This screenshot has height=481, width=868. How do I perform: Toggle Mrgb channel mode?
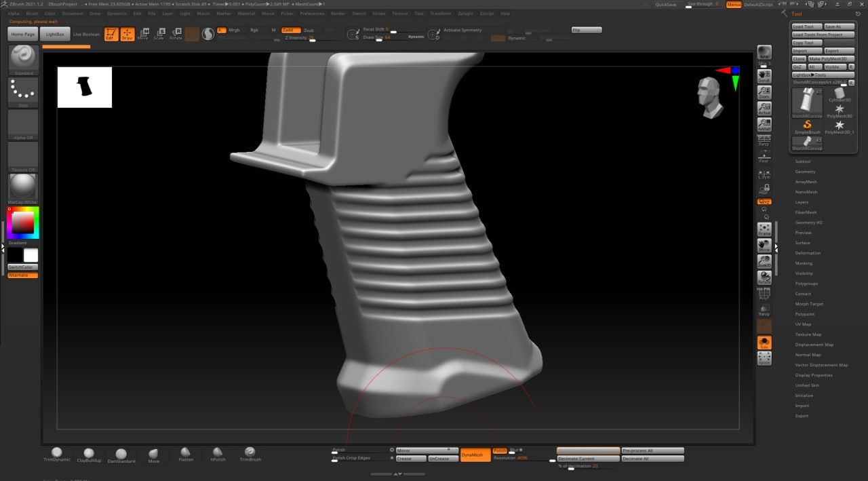(234, 30)
